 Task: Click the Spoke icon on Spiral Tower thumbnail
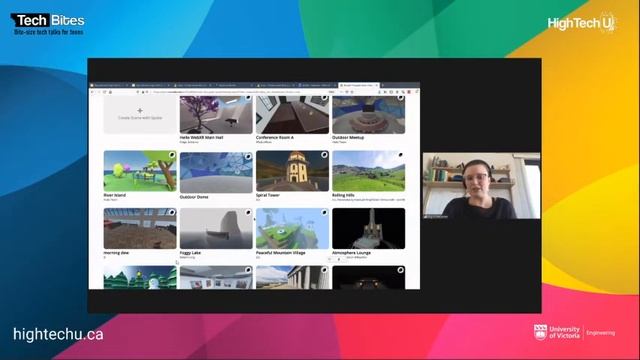(x=324, y=155)
